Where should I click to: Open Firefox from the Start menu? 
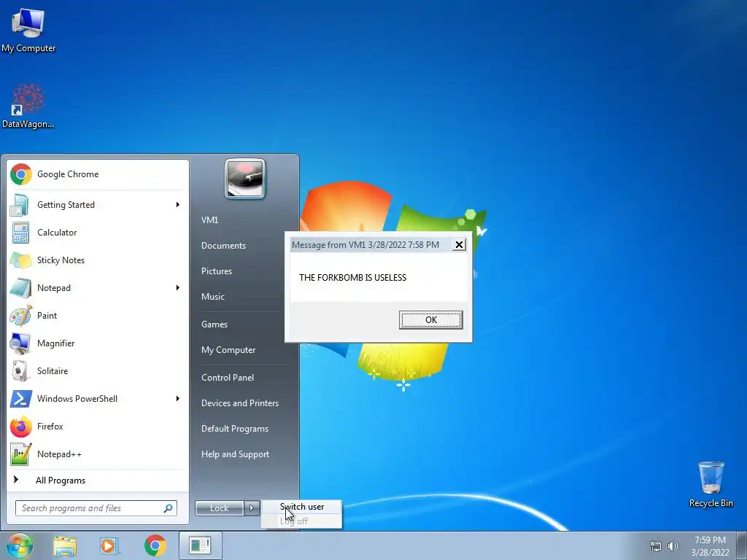coord(98,426)
